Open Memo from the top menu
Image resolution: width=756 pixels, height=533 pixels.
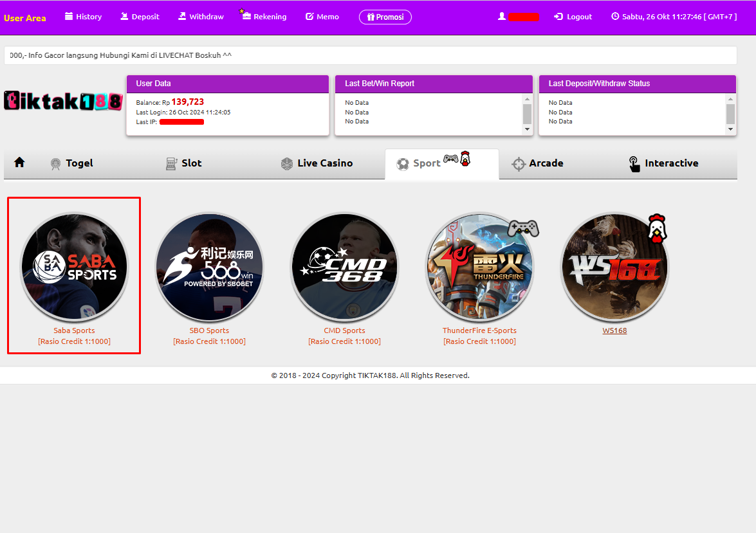[322, 16]
